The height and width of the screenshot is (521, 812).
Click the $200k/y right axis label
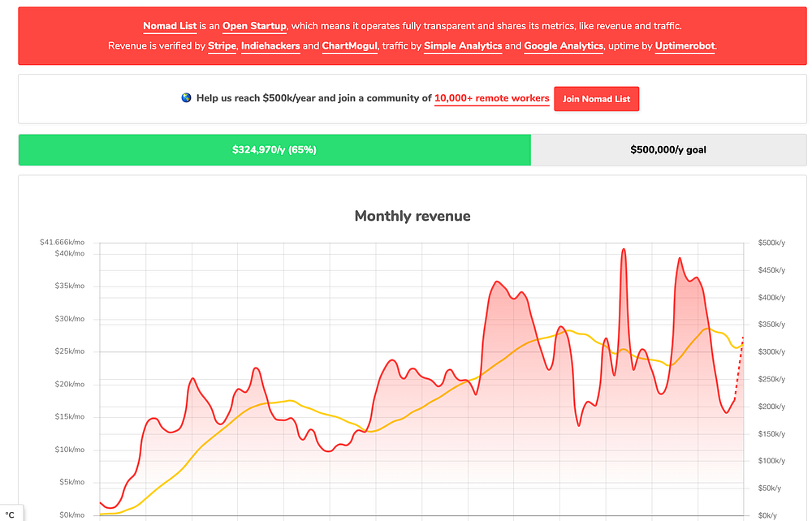pyautogui.click(x=771, y=407)
